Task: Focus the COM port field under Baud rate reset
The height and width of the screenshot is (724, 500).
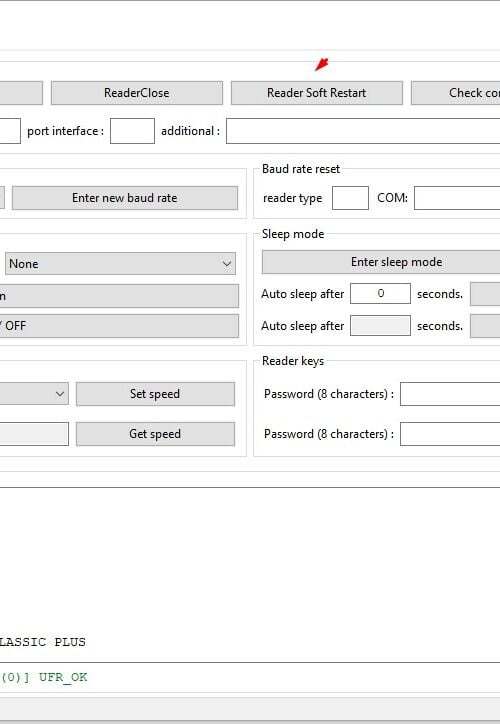Action: coord(457,198)
